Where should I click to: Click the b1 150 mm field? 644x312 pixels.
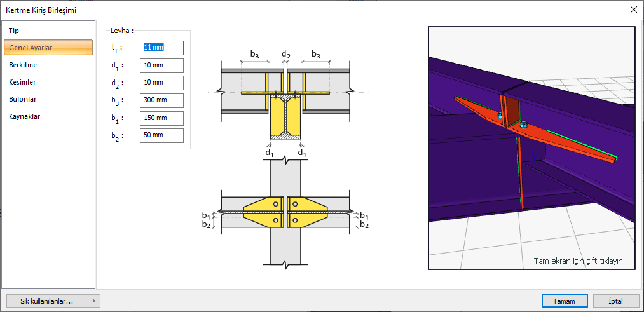[161, 118]
